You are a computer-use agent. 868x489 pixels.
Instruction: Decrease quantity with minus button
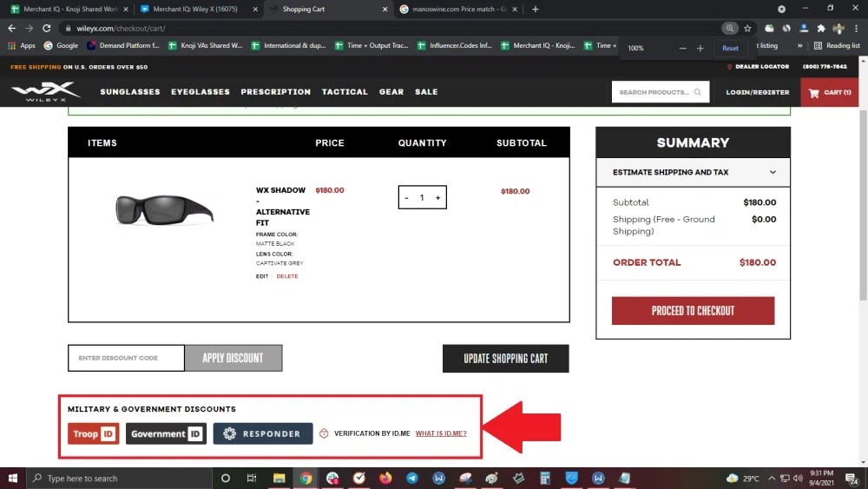406,198
